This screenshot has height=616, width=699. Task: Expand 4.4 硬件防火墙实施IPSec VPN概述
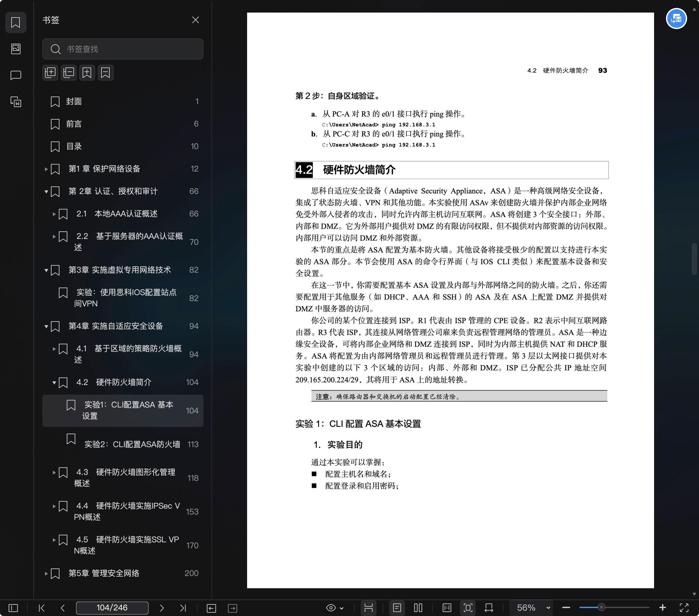pyautogui.click(x=54, y=506)
